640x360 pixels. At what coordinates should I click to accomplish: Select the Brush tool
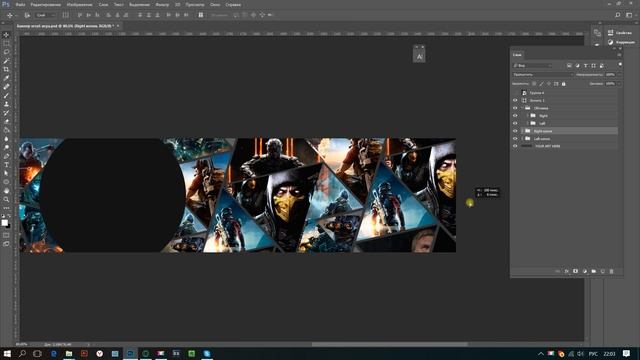tap(6, 96)
